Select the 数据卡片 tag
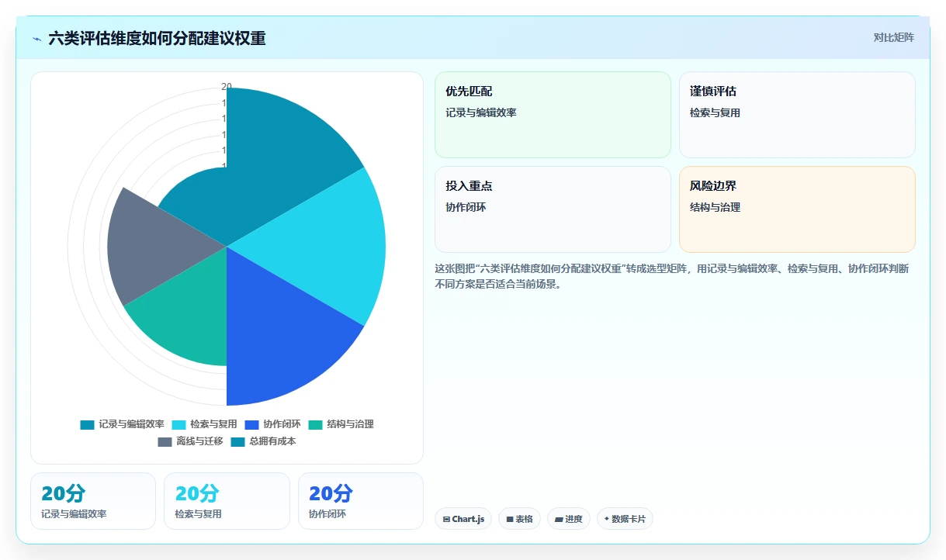 (x=625, y=519)
